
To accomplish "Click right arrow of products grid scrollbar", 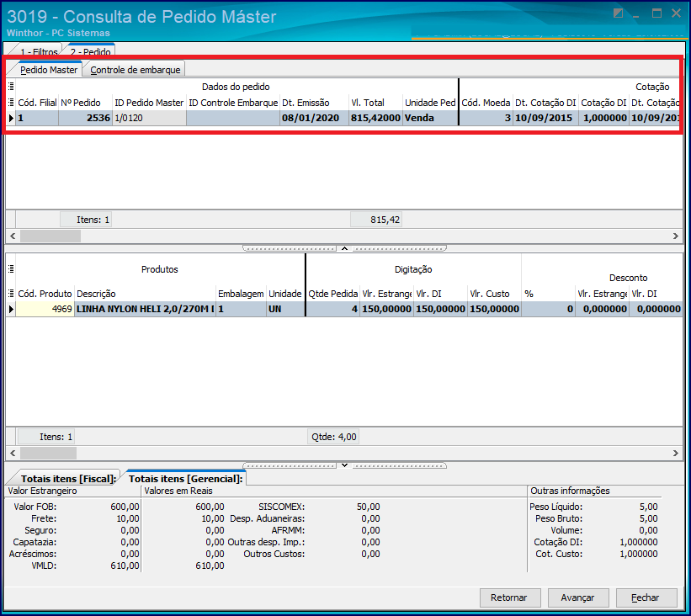I will click(676, 453).
